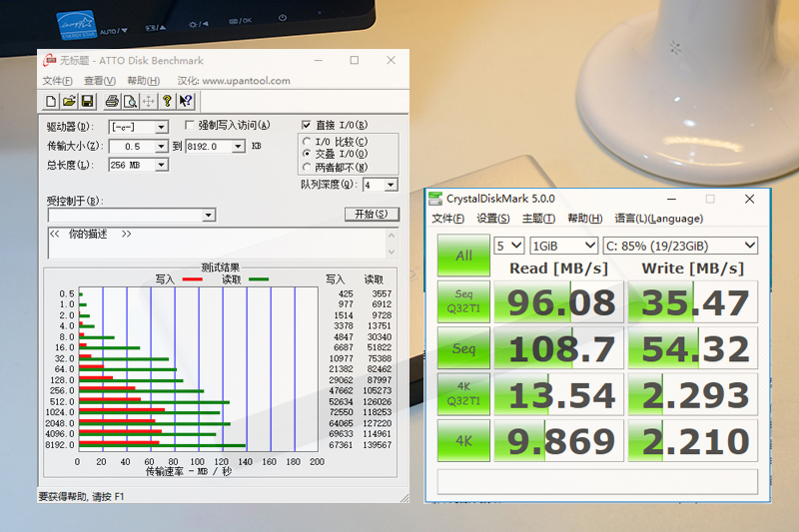Image resolution: width=799 pixels, height=532 pixels.
Task: Toggle the 直接 I/O checkbox
Action: click(307, 125)
